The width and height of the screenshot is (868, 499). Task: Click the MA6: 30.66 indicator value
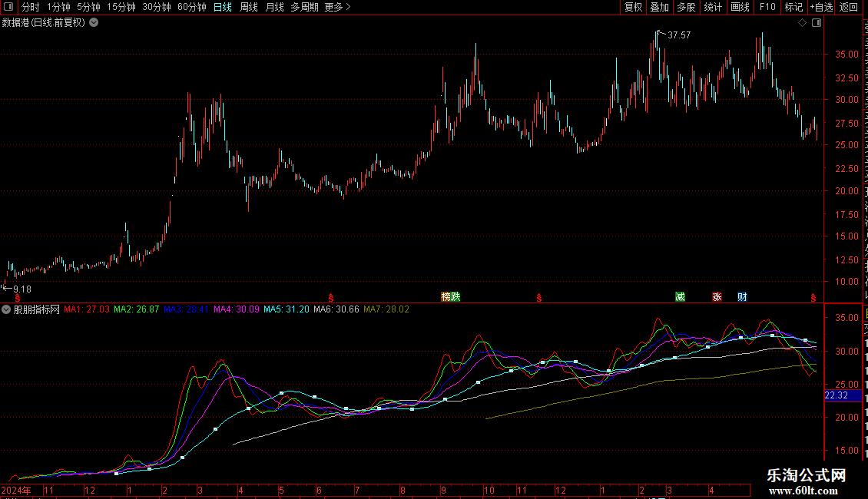336,310
